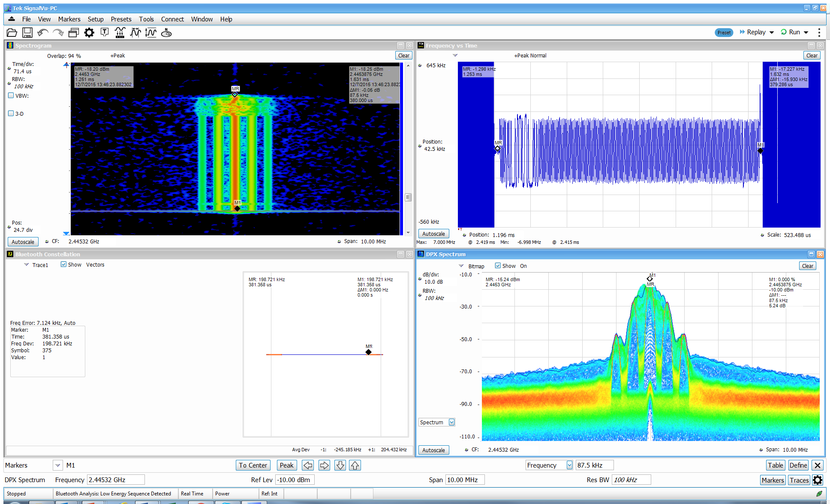Click the open file folder icon
The image size is (830, 504).
click(x=12, y=33)
